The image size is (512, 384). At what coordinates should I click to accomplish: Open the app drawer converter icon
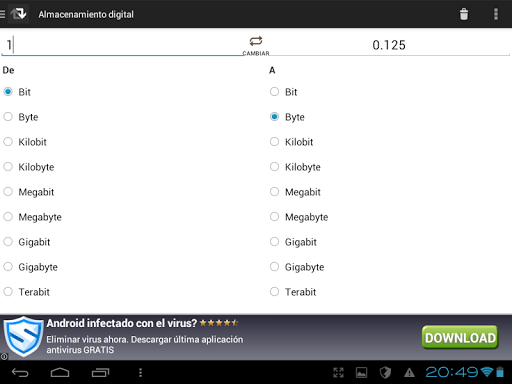click(18, 14)
